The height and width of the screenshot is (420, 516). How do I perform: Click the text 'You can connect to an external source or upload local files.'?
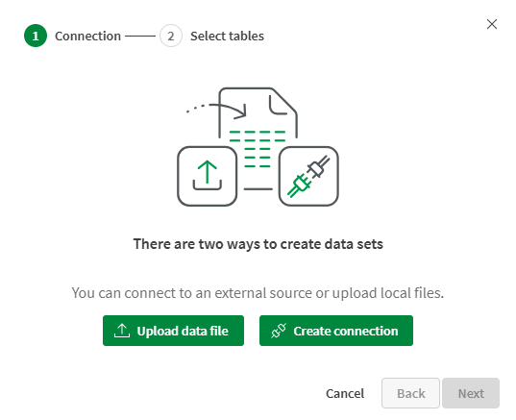click(258, 293)
